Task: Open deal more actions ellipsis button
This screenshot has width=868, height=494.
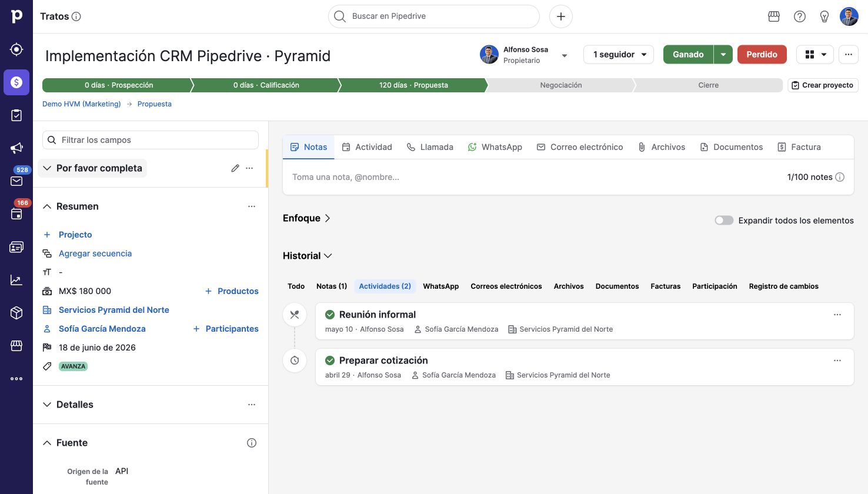Action: (x=849, y=54)
